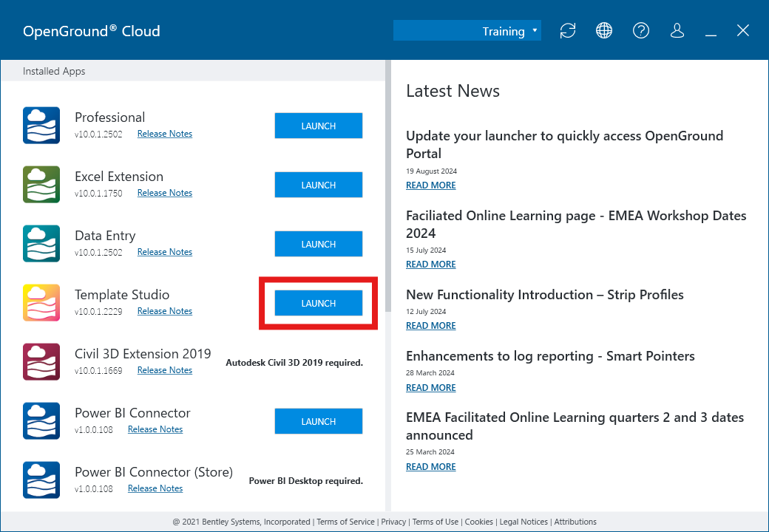Open the user account icon
Screen dimensions: 769x532
coord(677,31)
